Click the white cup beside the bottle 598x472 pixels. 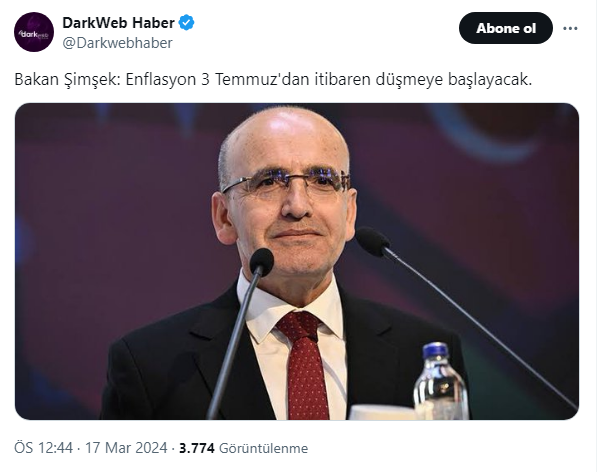click(382, 413)
